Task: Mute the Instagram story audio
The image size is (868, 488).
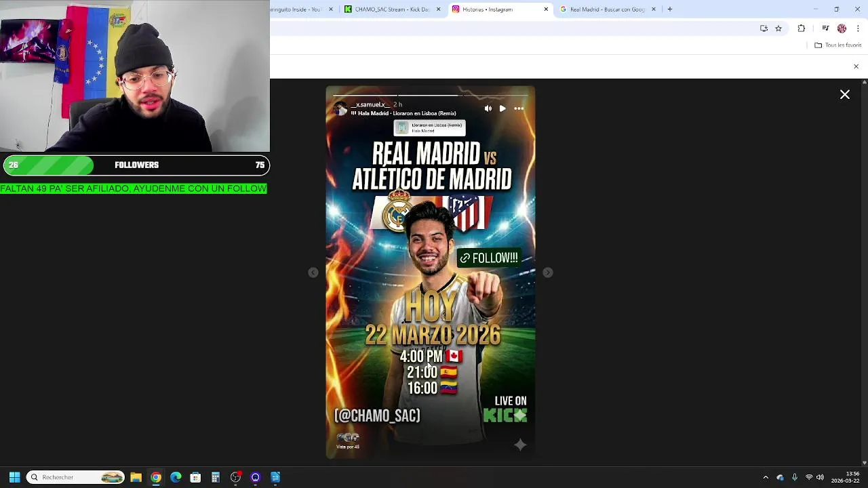Action: click(488, 108)
